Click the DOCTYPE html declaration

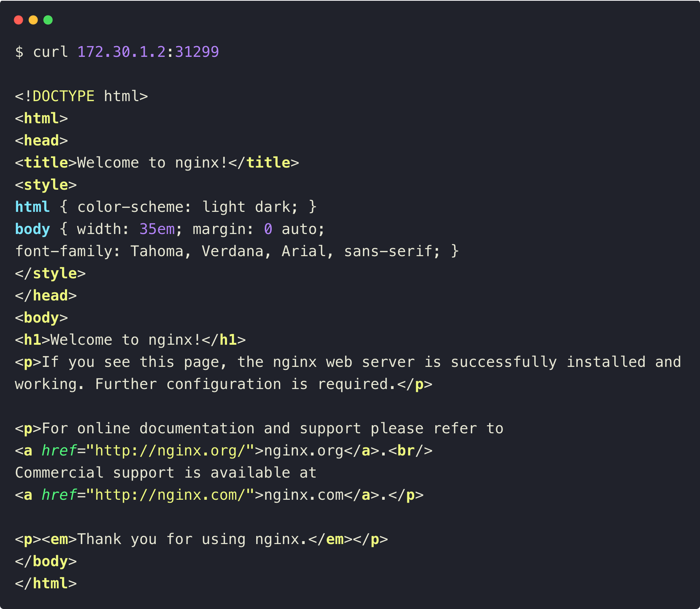[81, 96]
